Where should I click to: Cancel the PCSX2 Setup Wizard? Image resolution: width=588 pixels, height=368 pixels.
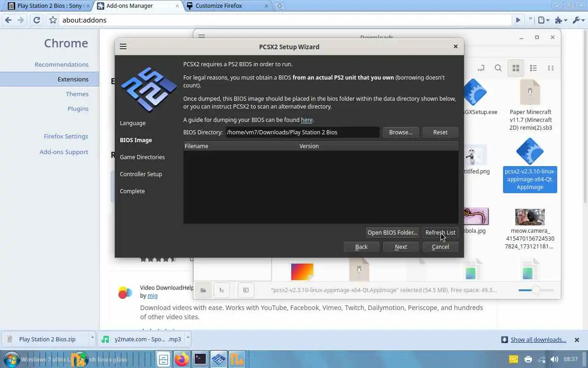tap(440, 247)
